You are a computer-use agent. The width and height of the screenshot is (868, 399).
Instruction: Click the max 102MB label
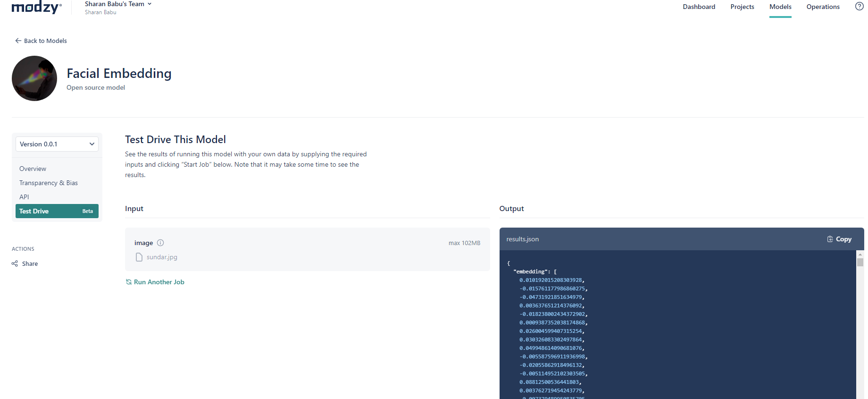tap(464, 243)
